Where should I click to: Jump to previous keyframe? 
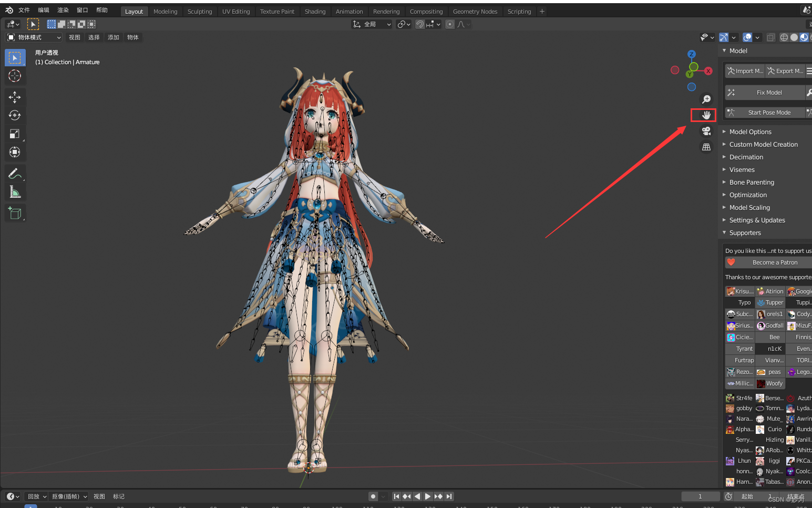407,496
